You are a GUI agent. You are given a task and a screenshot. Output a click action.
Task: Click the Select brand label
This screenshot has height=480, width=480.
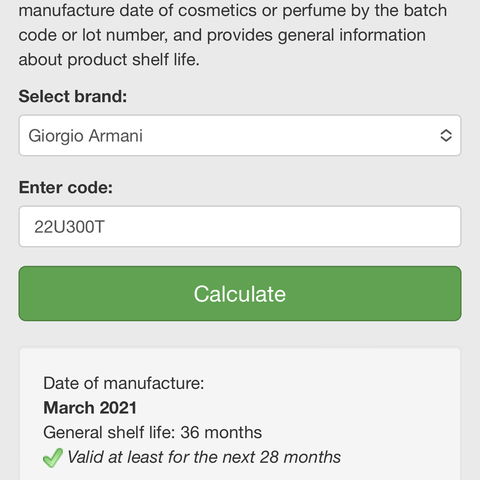click(x=73, y=96)
